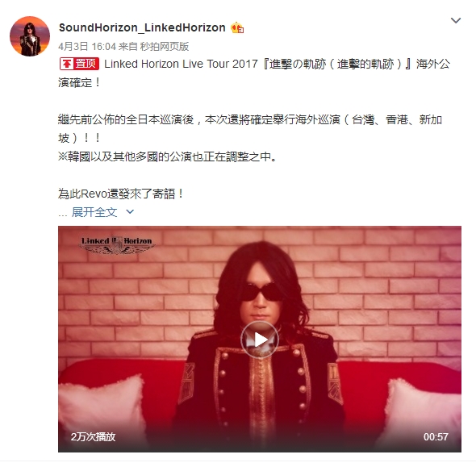Click the SoundHorizon_LinkedHorizon username
Viewport: 476px width, 467px height.
pyautogui.click(x=142, y=27)
